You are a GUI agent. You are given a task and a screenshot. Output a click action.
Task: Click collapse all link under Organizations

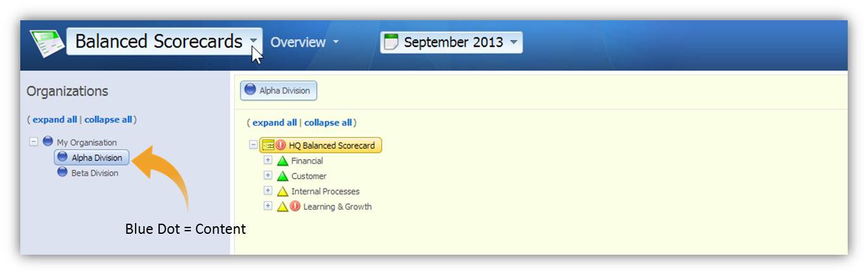pyautogui.click(x=108, y=119)
